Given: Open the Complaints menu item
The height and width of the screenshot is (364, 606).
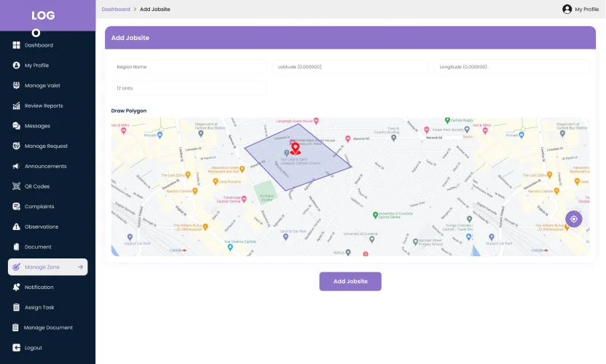Looking at the screenshot, I should [x=39, y=207].
